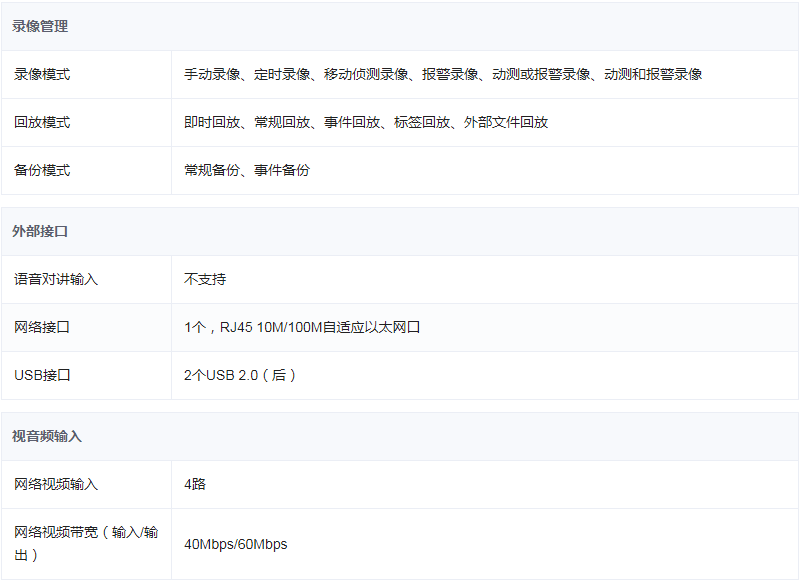Select the 备份模式 row label
Viewport: 799px width, 581px height.
pos(42,170)
